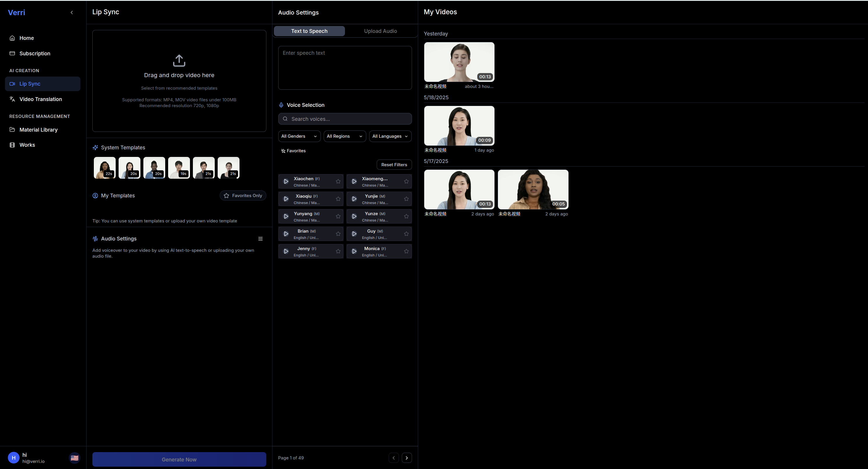Viewport: 868px width, 469px height.
Task: Expand the All Genders dropdown
Action: coord(299,136)
